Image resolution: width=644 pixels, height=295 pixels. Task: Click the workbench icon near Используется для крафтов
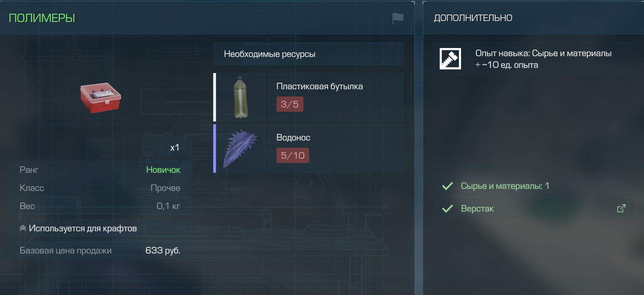pyautogui.click(x=23, y=228)
